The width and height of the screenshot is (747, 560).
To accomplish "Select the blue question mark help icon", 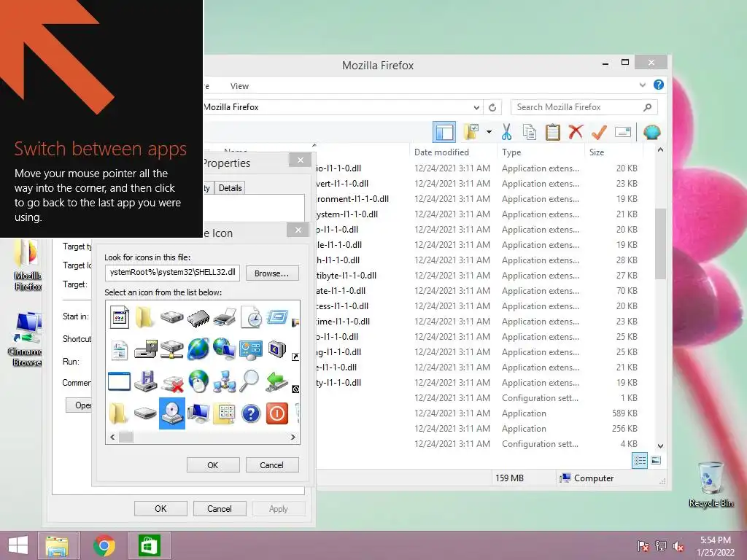I will pyautogui.click(x=251, y=413).
